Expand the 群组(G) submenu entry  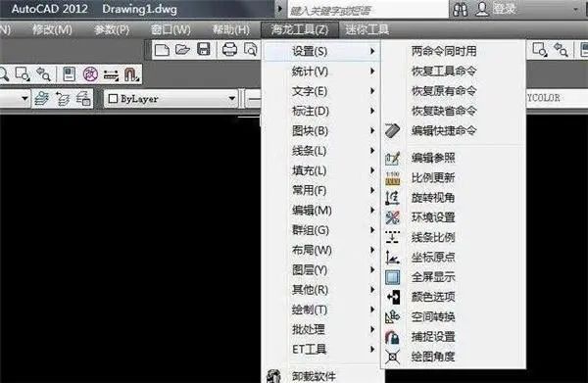[321, 230]
